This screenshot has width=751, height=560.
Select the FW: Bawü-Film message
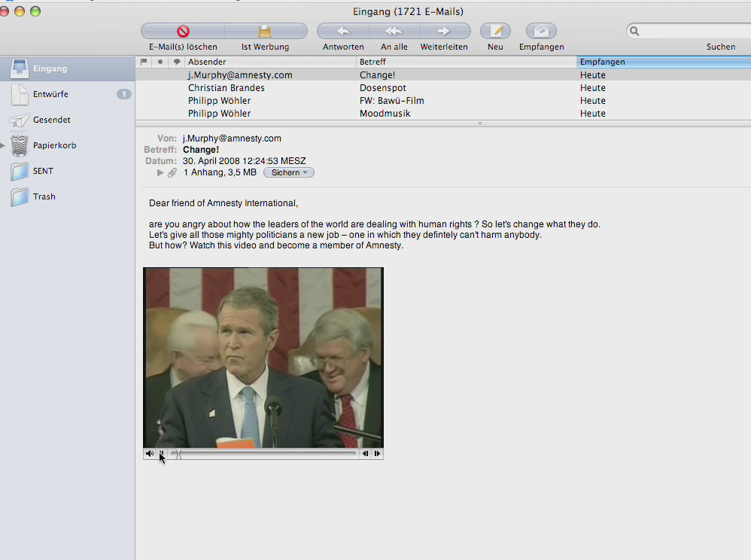click(443, 101)
